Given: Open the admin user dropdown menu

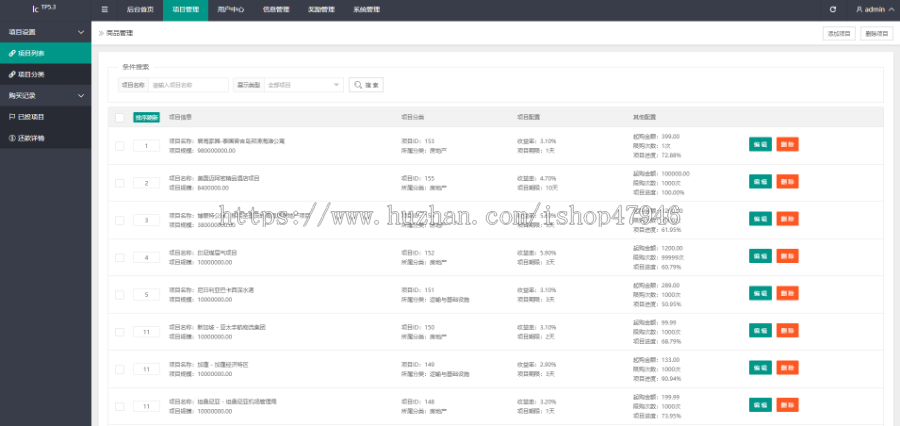Looking at the screenshot, I should tap(874, 10).
